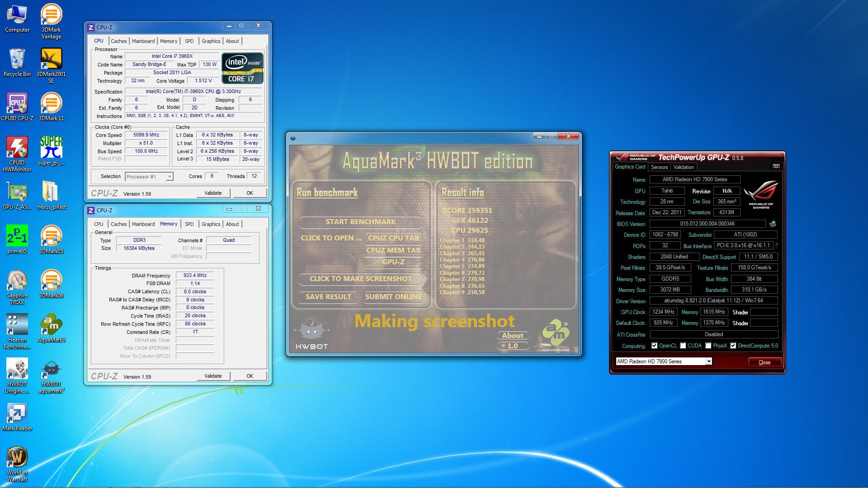Click Validate in the top CPU-Z window
868x488 pixels.
[x=213, y=193]
